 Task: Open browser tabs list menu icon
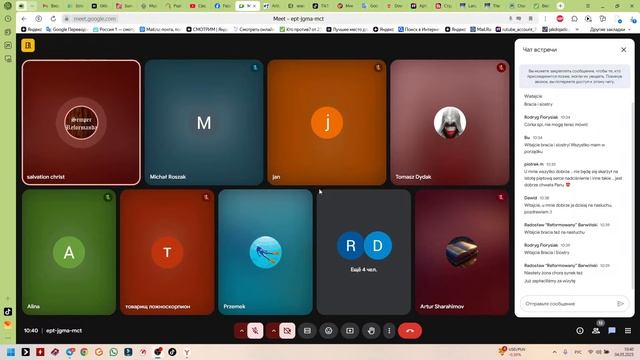(x=588, y=6)
